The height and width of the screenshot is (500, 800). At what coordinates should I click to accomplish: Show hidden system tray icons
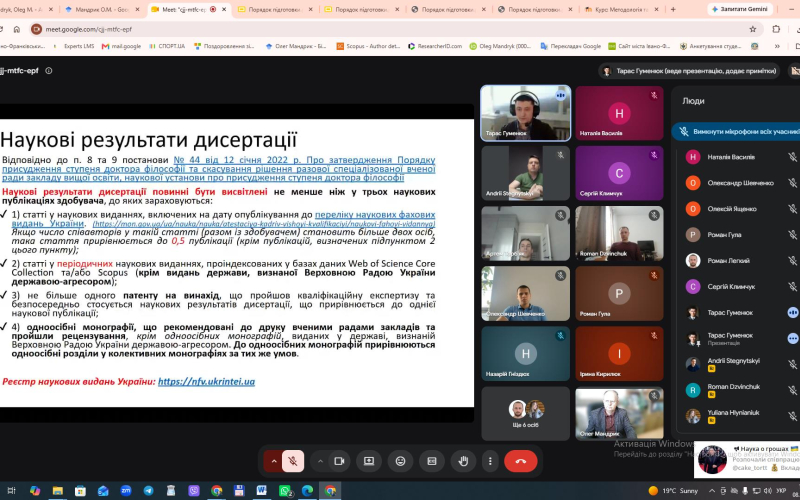coord(712,491)
